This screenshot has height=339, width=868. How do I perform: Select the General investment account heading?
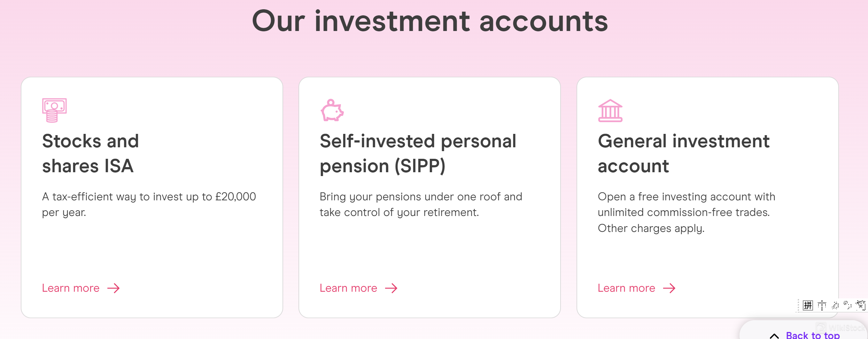pyautogui.click(x=683, y=153)
